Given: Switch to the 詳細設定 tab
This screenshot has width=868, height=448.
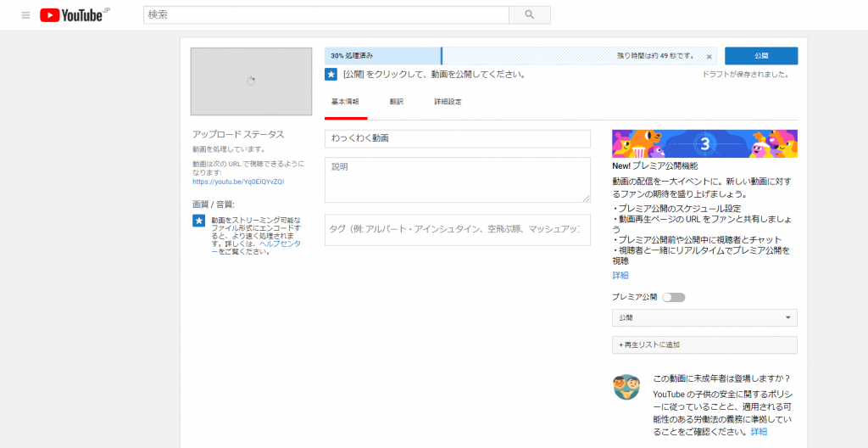Looking at the screenshot, I should point(448,102).
